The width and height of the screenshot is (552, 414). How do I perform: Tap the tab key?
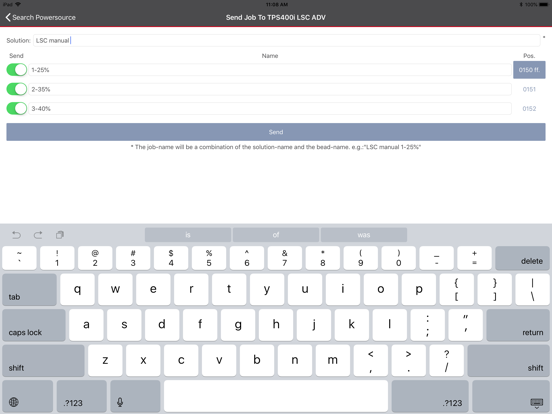point(30,290)
